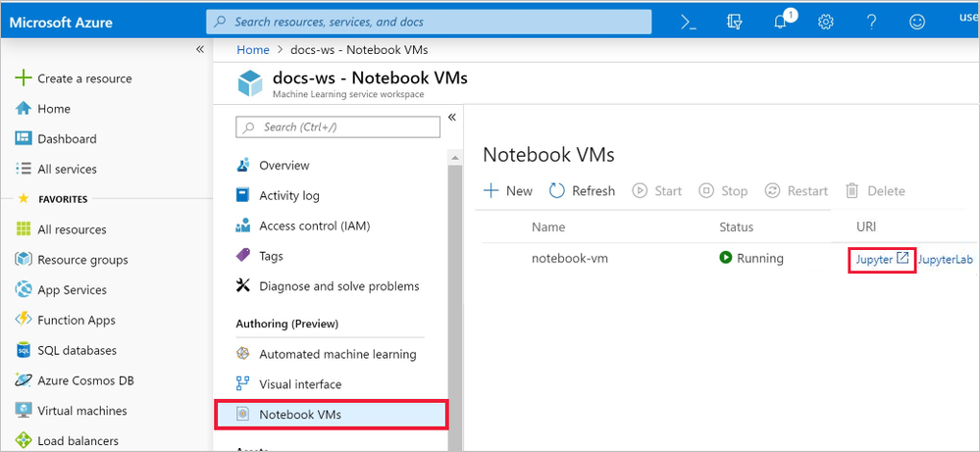Collapse the left Azure navigation sidebar
This screenshot has width=980, height=452.
point(200,49)
